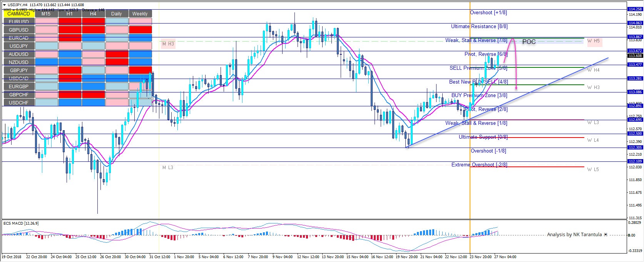The height and width of the screenshot is (262, 644).
Task: Switch chart to USDCAD pair button
Action: pyautogui.click(x=18, y=78)
